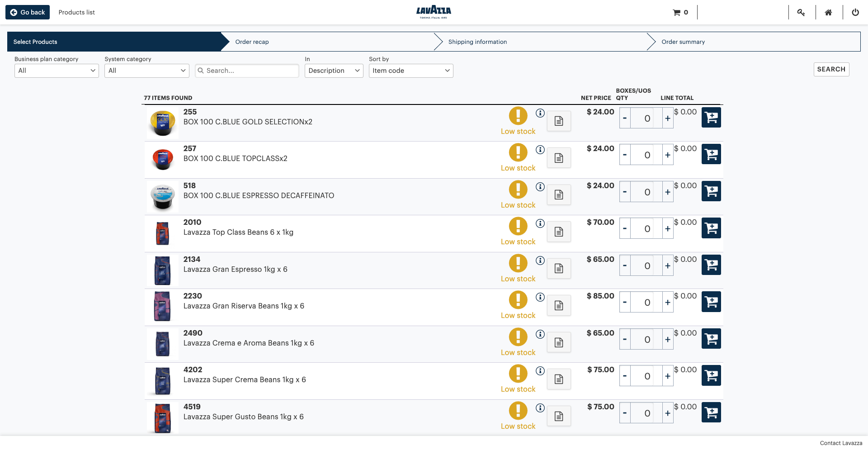This screenshot has height=450, width=868.
Task: Open Sort by Item code dropdown
Action: tap(411, 71)
